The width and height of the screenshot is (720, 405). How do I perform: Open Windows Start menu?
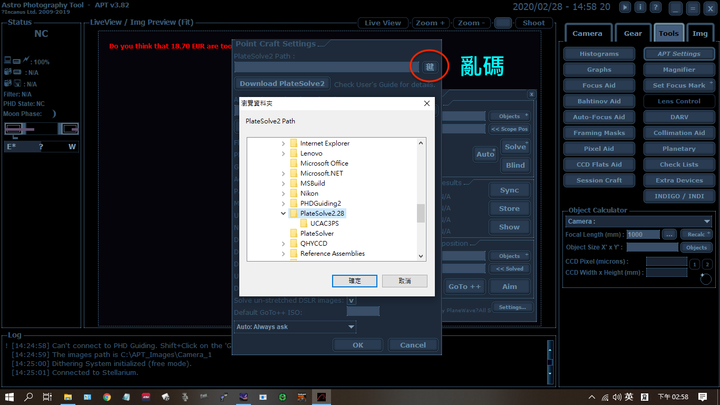click(9, 397)
